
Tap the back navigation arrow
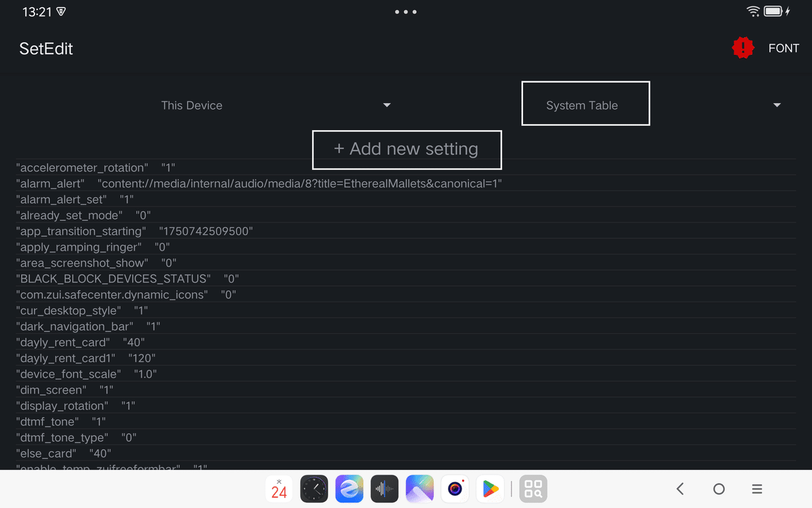[681, 488]
